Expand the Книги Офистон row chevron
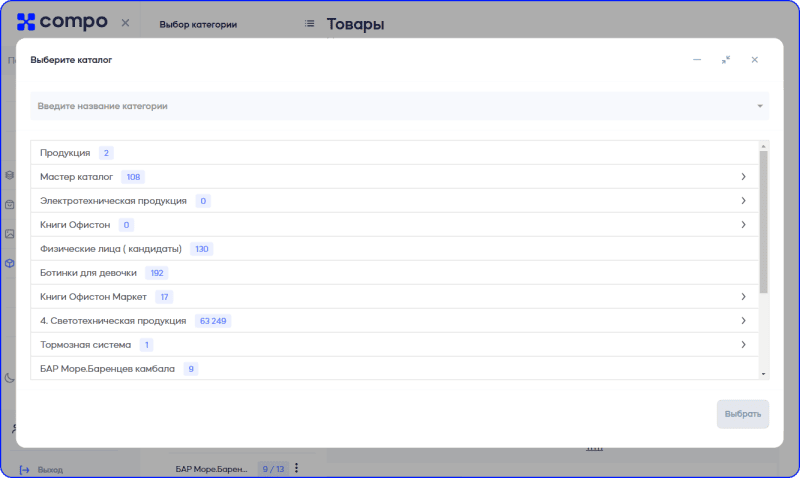Screen dimensions: 800x478 point(743,224)
